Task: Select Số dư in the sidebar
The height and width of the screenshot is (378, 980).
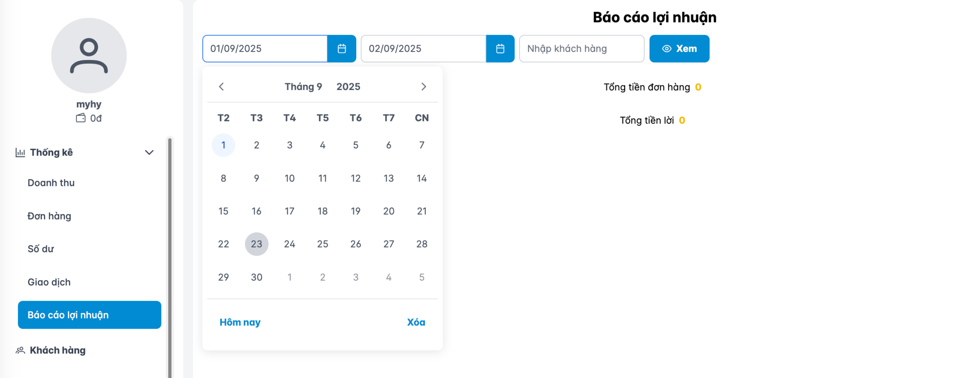Action: coord(40,249)
